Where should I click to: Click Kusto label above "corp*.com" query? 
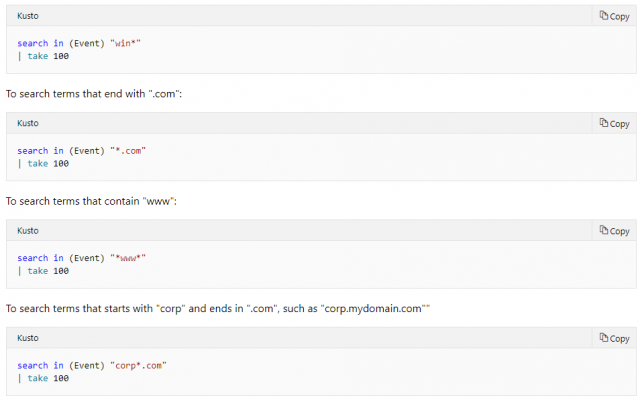point(28,338)
